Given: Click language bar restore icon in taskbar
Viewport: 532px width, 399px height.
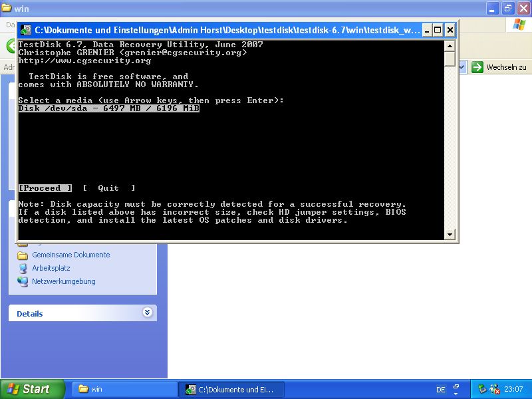Looking at the screenshot, I should (456, 386).
